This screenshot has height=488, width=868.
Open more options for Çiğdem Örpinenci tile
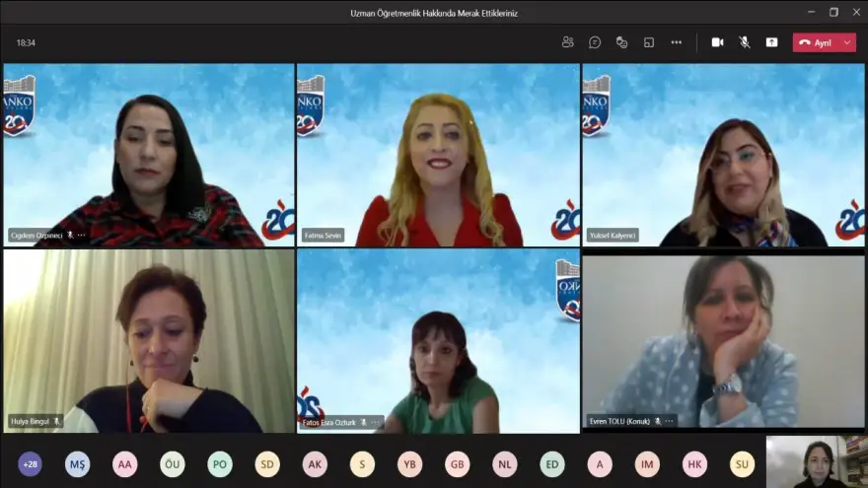point(82,236)
